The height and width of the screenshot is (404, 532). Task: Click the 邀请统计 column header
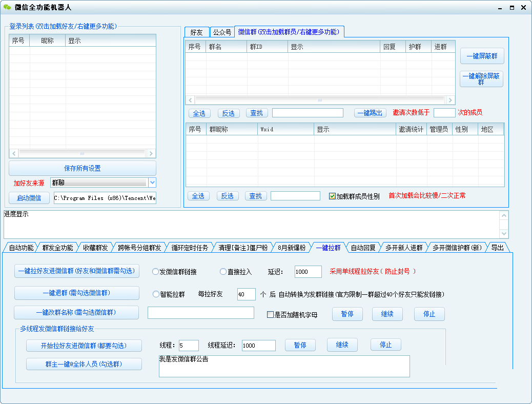coord(411,129)
